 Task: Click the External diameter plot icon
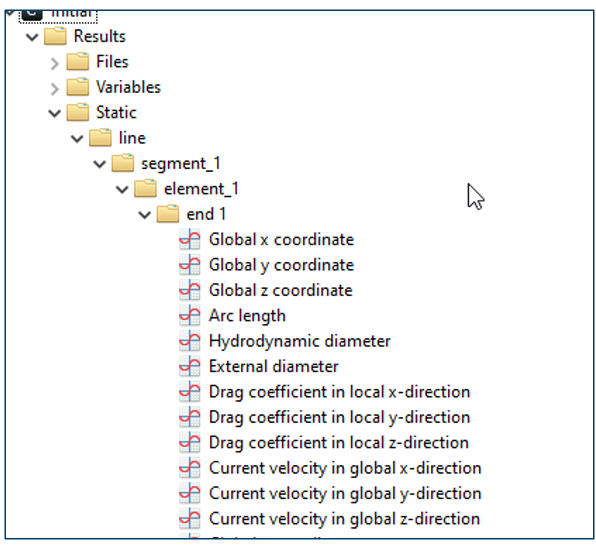[190, 366]
